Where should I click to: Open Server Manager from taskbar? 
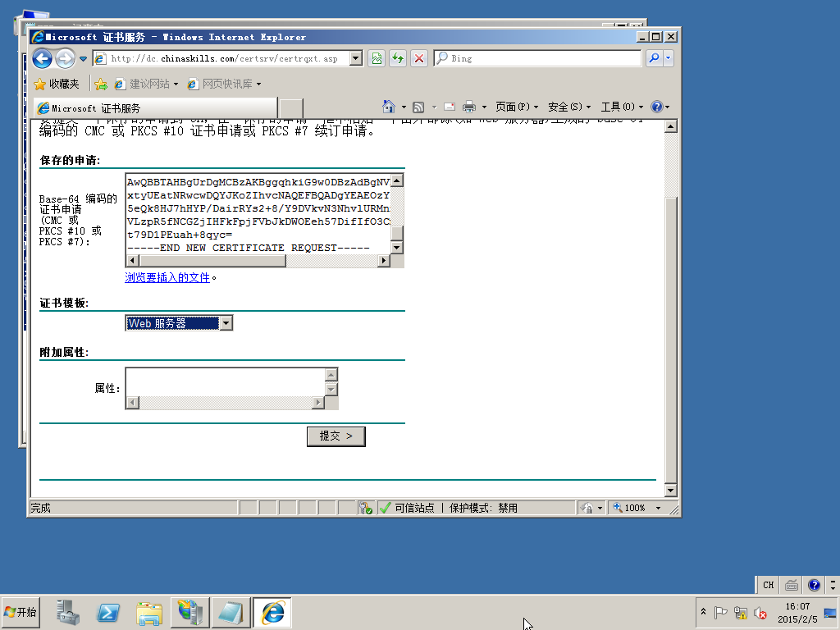tap(68, 612)
